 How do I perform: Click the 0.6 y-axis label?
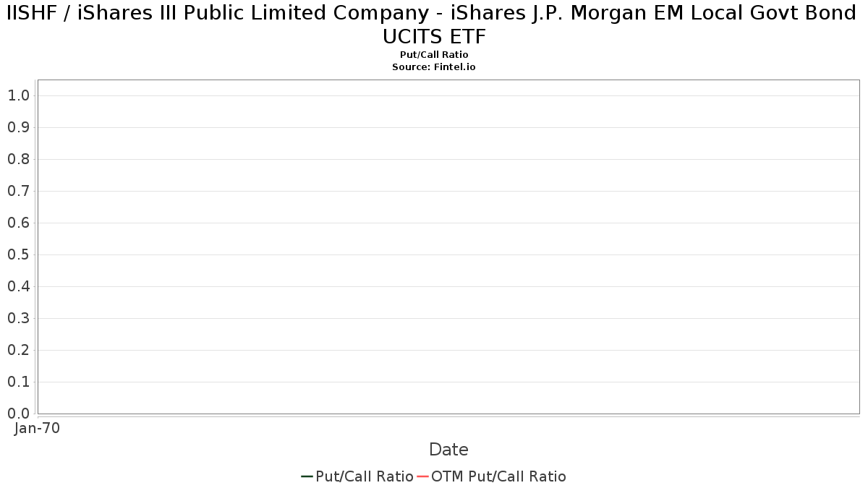point(18,223)
